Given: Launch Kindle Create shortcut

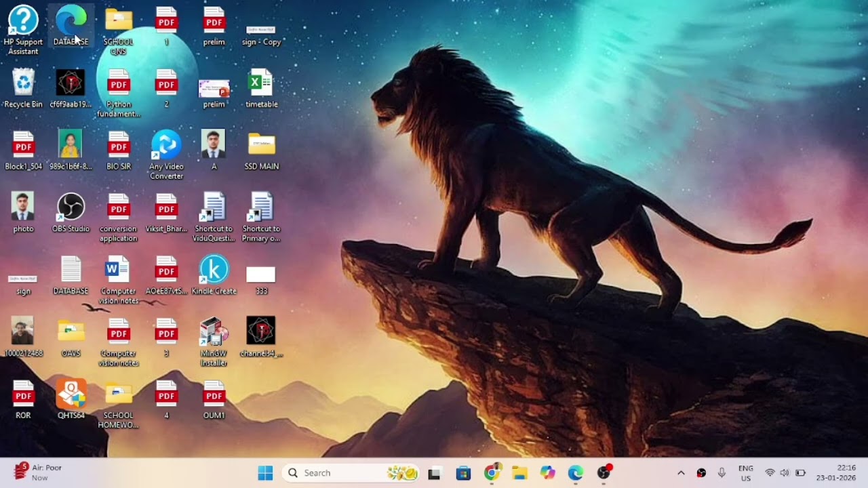Looking at the screenshot, I should coord(214,275).
